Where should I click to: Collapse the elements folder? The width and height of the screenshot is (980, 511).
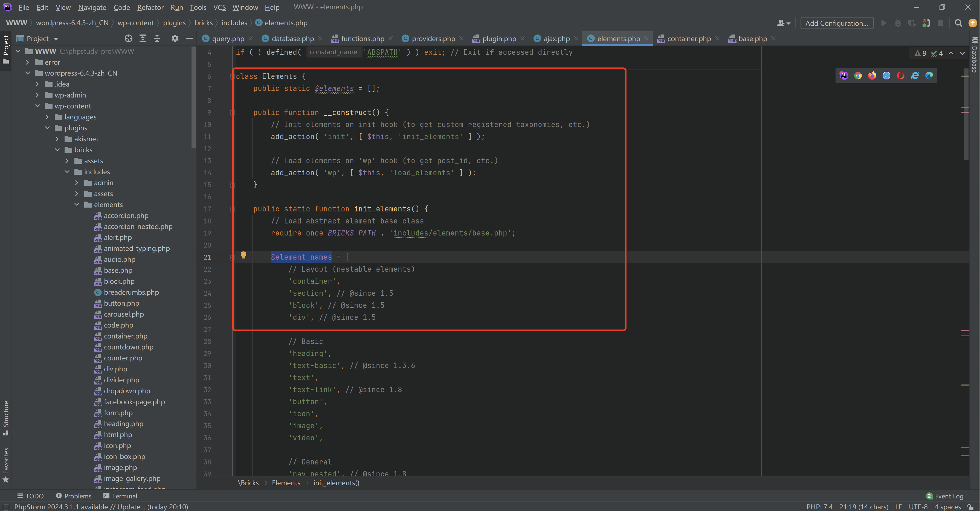(77, 205)
